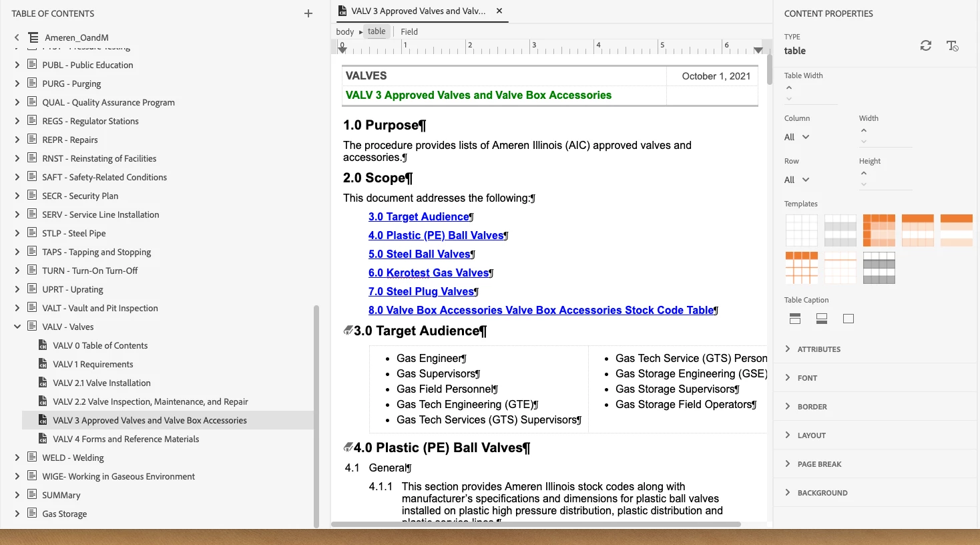Click the topic icon beside VALV 4 Forms
980x545 pixels.
tap(42, 439)
